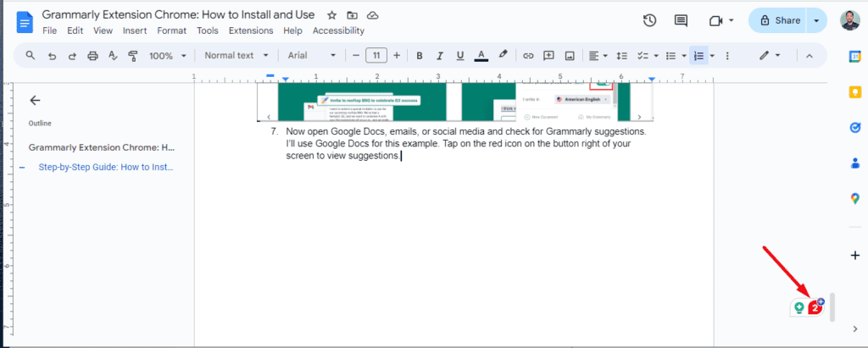Open the comments history icon
The height and width of the screenshot is (348, 868).
pyautogui.click(x=681, y=20)
